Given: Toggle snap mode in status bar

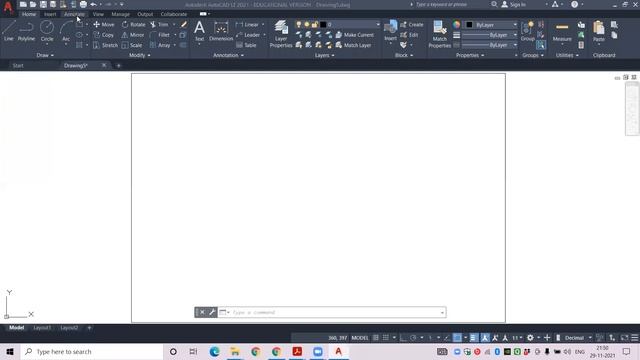Looking at the screenshot, I should coord(385,338).
